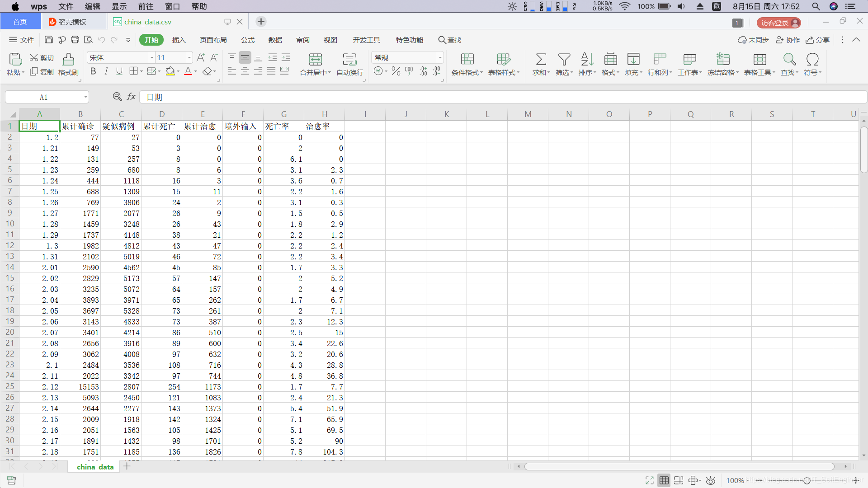The height and width of the screenshot is (488, 868).
Task: Click the Sort (排序) icon
Action: (x=587, y=59)
